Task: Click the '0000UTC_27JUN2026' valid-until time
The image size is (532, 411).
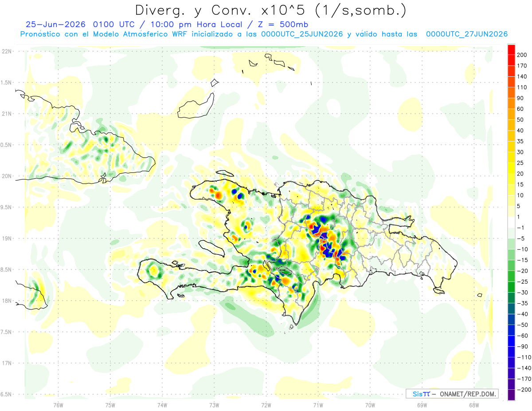Action: coord(467,34)
